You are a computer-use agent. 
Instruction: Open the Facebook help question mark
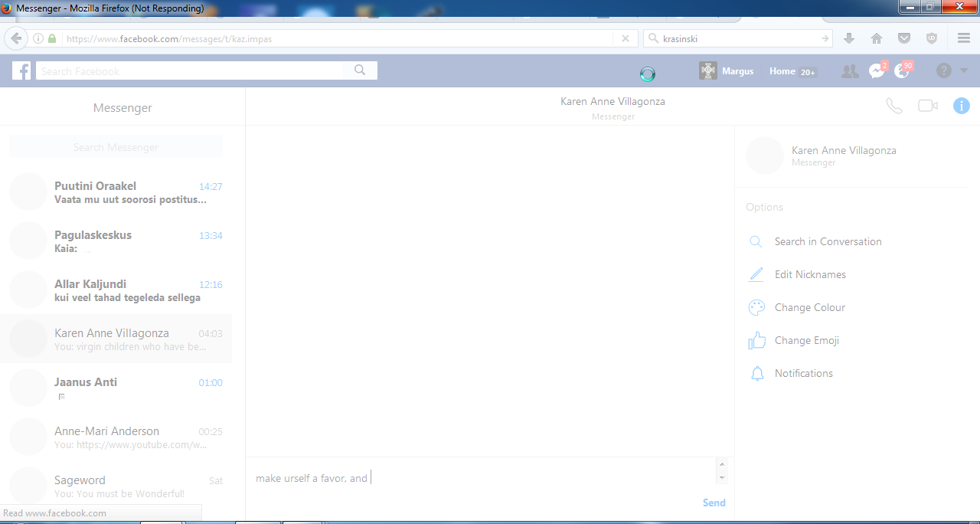944,70
